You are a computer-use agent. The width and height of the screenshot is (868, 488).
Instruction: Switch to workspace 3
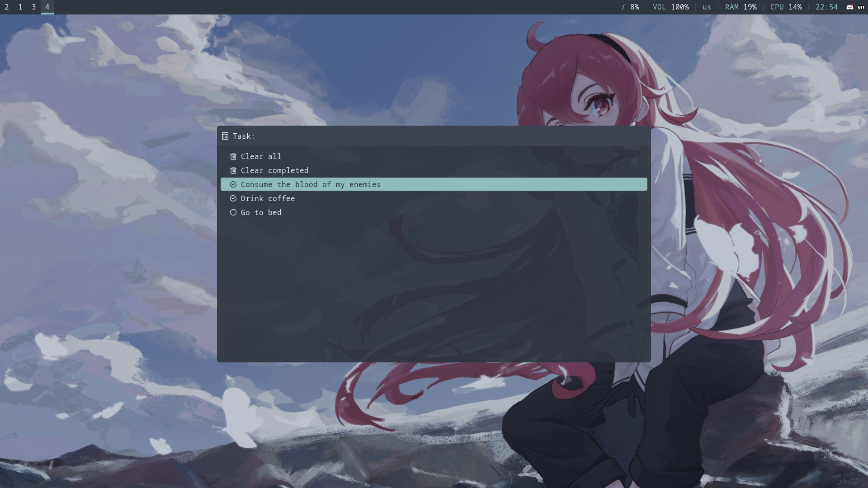pyautogui.click(x=34, y=7)
